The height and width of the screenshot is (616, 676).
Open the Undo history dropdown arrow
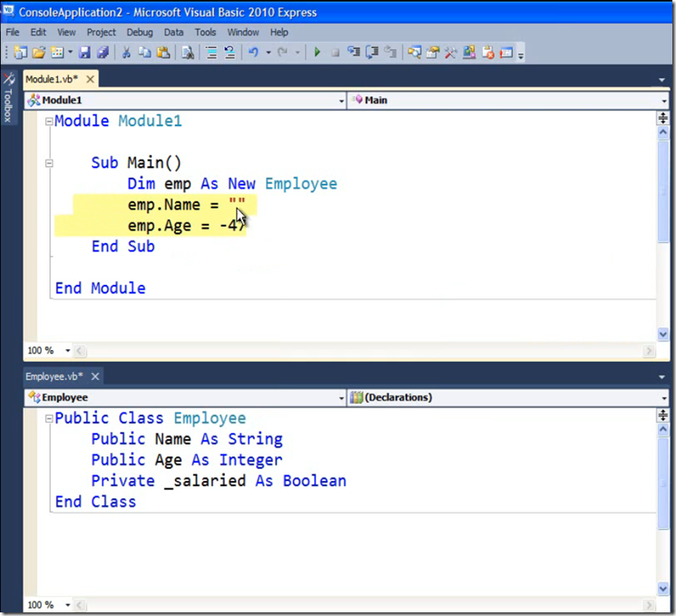point(269,53)
